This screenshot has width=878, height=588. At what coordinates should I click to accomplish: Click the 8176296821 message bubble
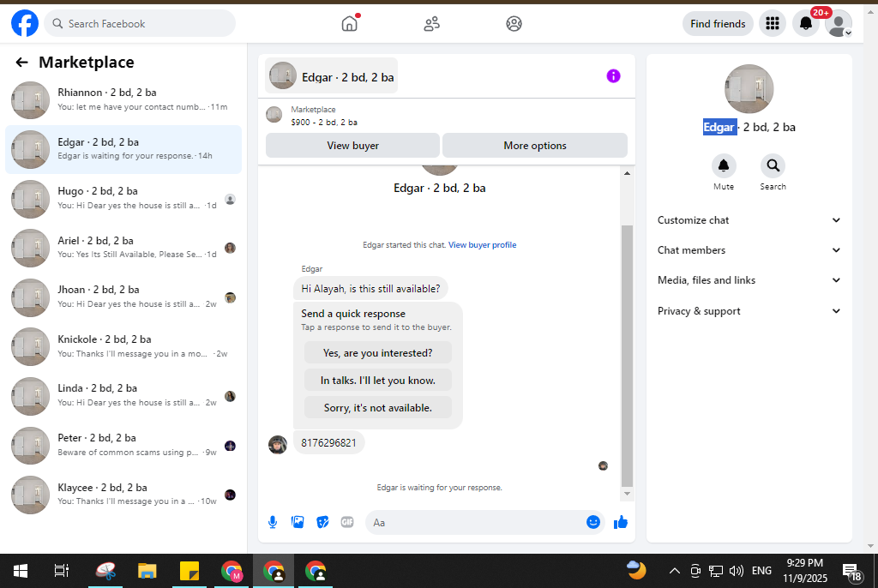pyautogui.click(x=328, y=443)
